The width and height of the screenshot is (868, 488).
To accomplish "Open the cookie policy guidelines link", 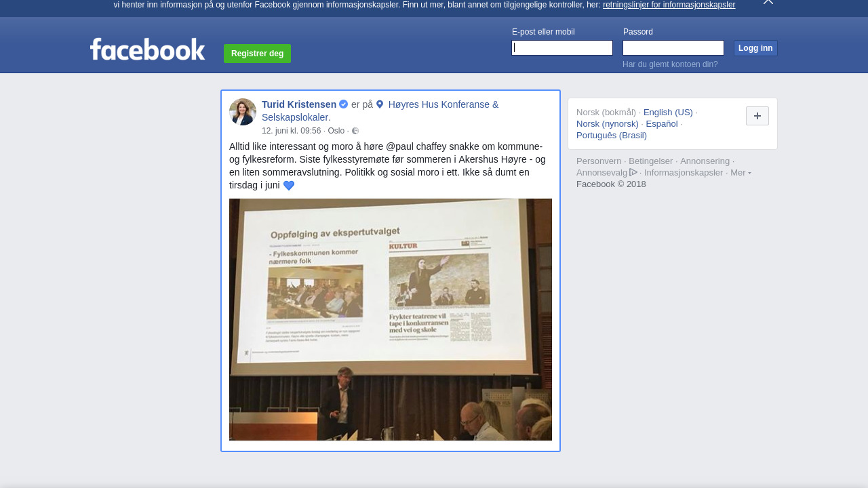I will 669,5.
